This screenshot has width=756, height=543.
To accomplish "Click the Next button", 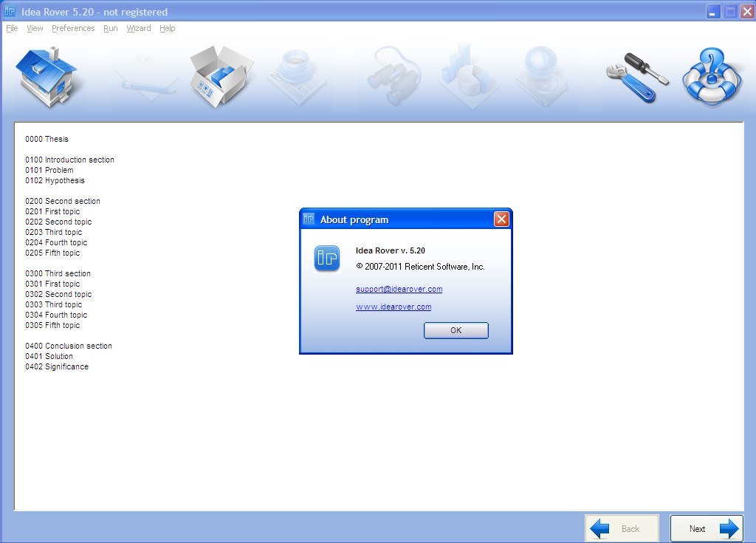I will click(707, 528).
